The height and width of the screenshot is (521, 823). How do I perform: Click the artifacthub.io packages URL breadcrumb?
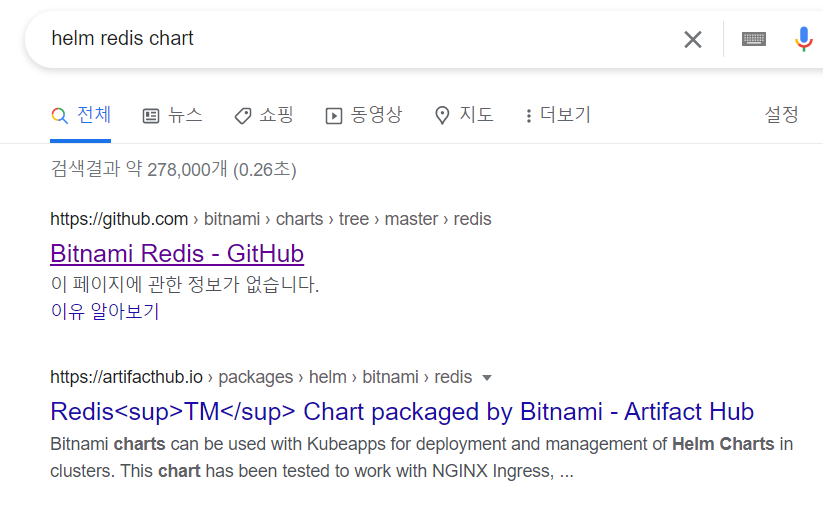[x=261, y=377]
